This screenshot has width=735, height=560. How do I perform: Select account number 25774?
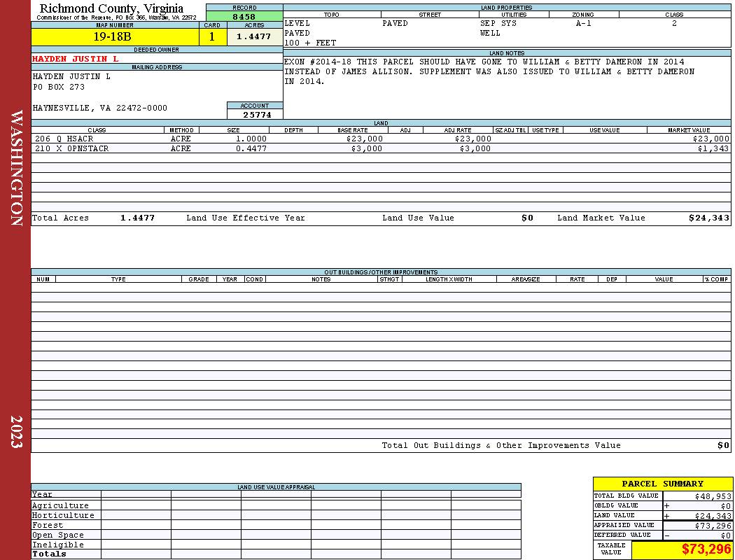pos(257,114)
